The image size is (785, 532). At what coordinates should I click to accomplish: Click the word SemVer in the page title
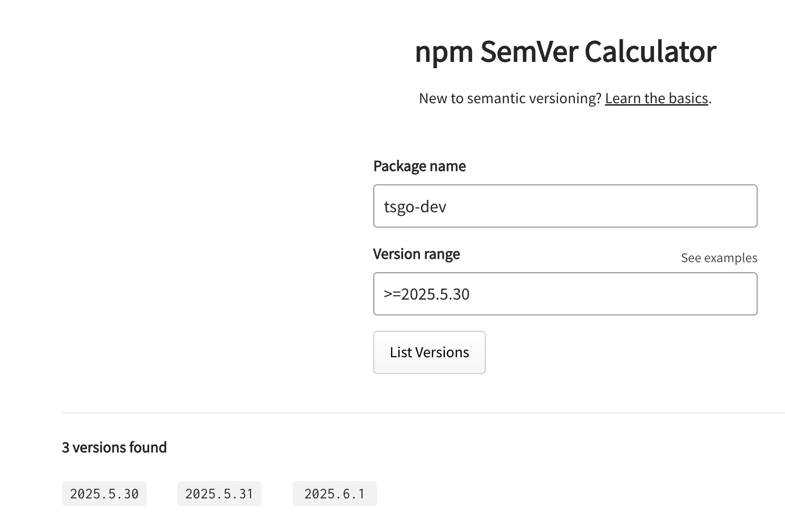(528, 51)
